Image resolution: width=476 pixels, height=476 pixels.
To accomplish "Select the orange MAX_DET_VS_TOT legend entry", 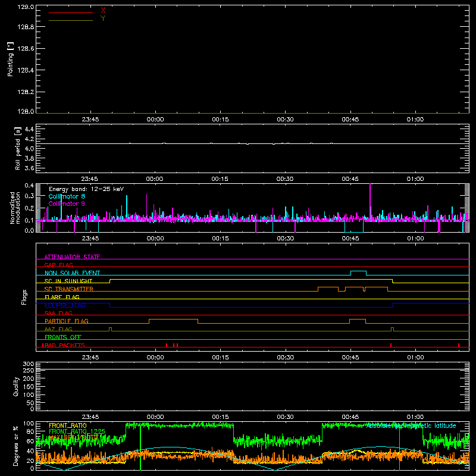I will pos(73,437).
